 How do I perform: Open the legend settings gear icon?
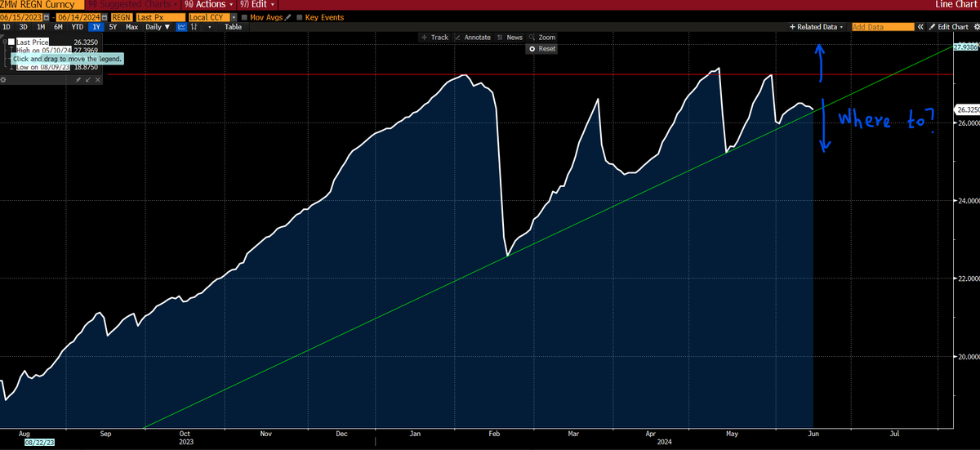point(3,80)
